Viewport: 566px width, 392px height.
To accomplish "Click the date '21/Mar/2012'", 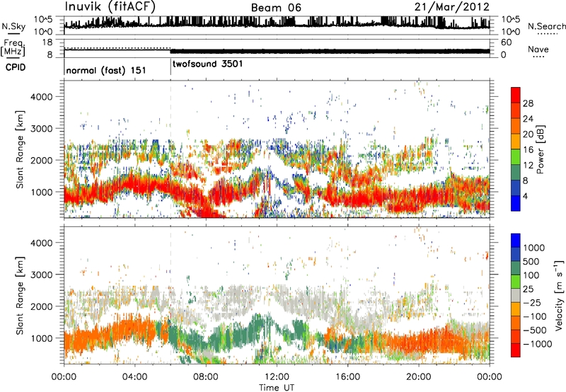I will tap(452, 7).
